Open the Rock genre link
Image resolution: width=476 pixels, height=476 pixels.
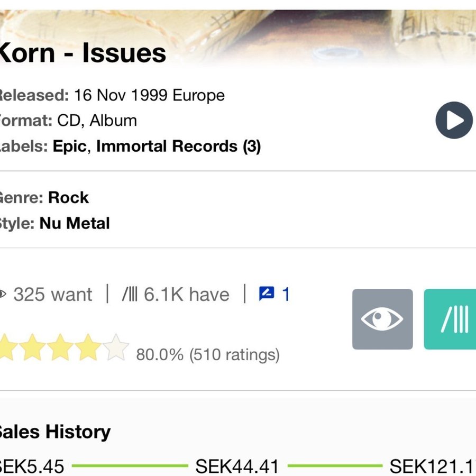click(68, 198)
